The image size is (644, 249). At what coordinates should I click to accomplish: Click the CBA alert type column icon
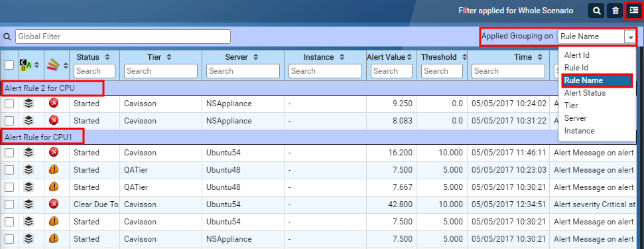pyautogui.click(x=25, y=64)
